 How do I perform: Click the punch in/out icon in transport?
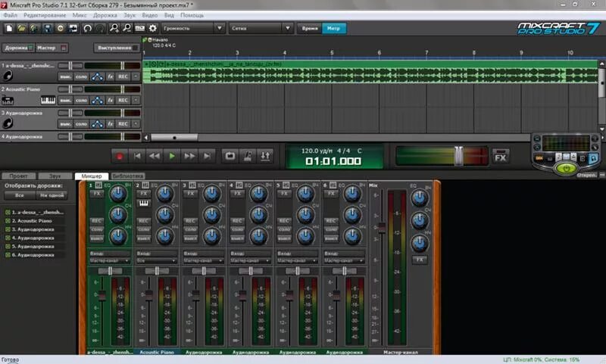[x=265, y=157]
